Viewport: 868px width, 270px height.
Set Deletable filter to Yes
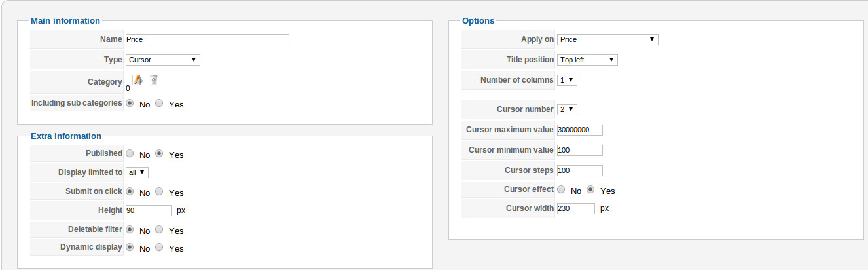(x=159, y=230)
